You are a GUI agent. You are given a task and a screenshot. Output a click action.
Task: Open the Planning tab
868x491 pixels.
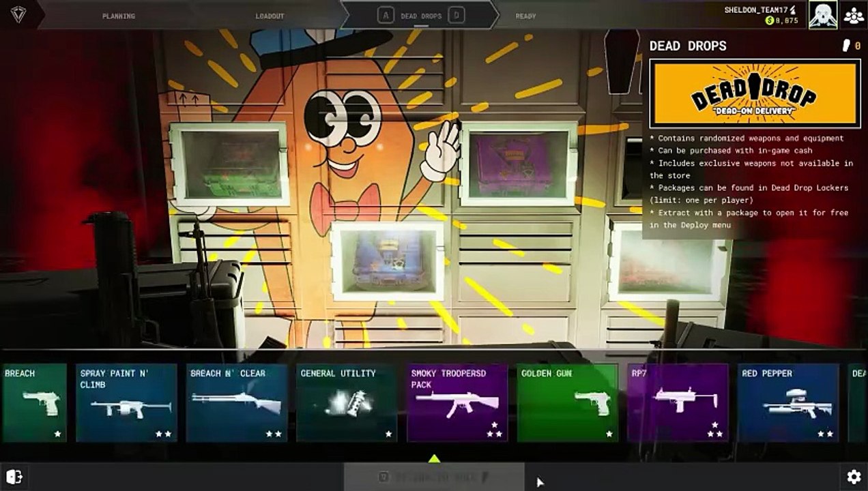119,16
